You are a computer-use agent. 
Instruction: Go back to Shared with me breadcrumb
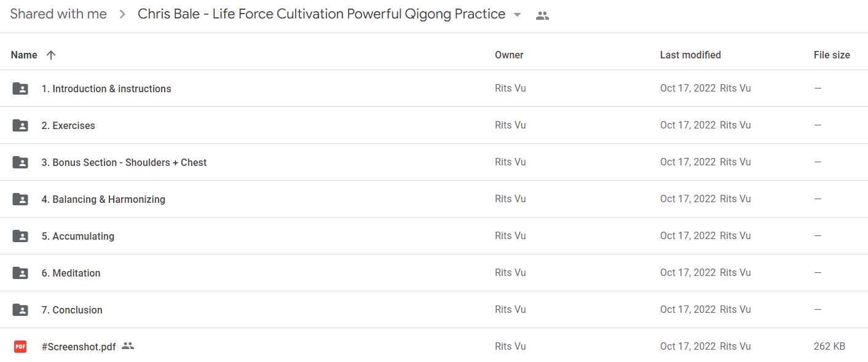point(58,14)
